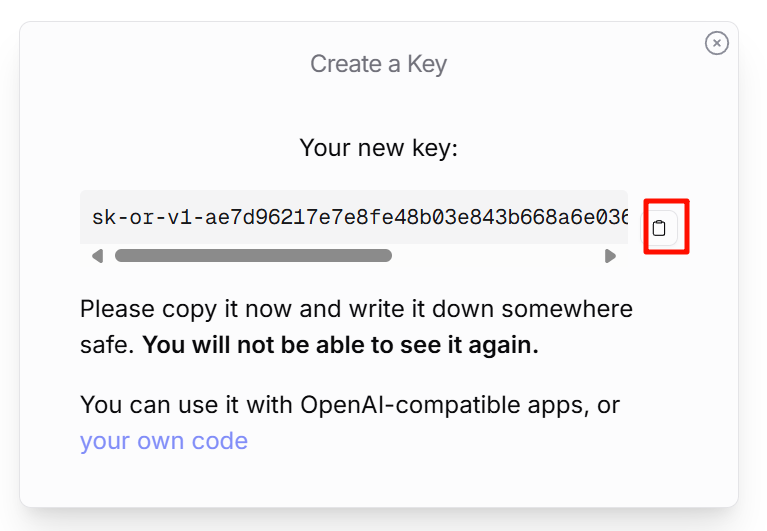Click the "You can use it with" text
Screen dimensions: 767x531
[187, 405]
